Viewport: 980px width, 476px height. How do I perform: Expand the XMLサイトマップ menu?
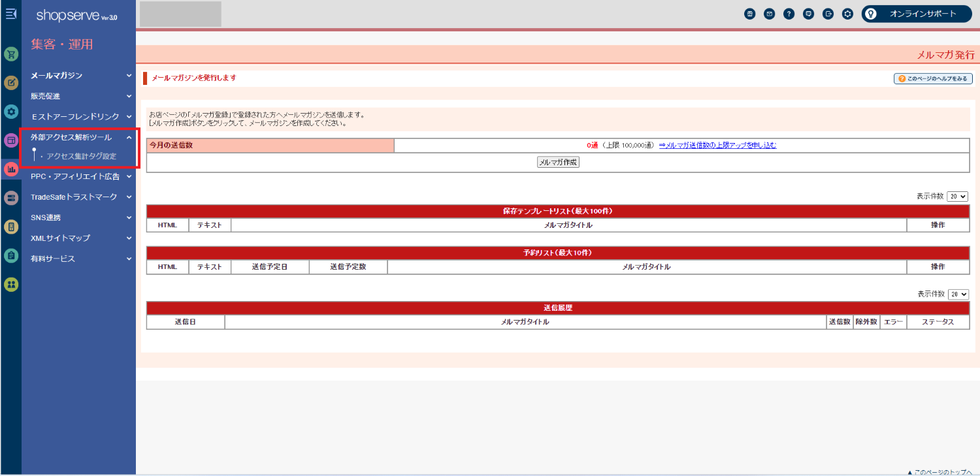click(x=81, y=238)
